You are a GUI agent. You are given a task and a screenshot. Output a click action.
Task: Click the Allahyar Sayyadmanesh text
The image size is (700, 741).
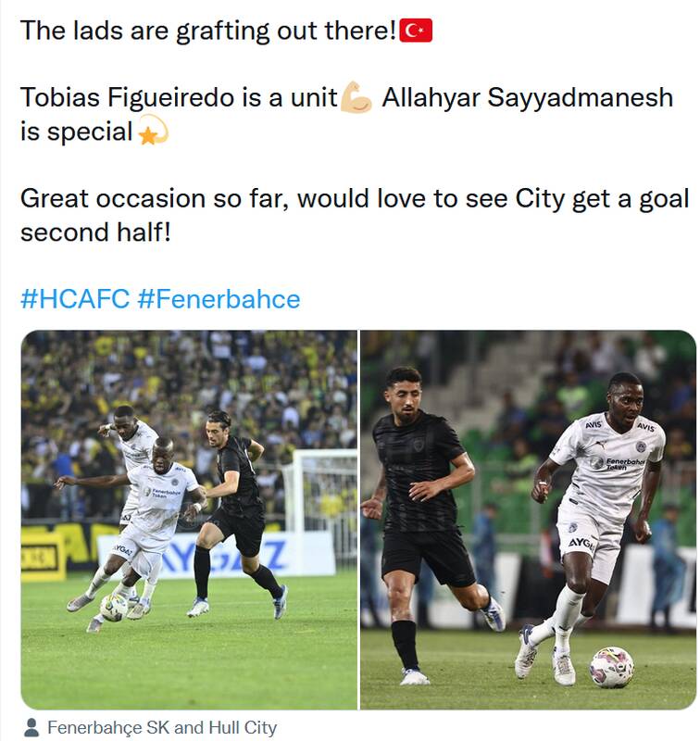[x=527, y=97]
